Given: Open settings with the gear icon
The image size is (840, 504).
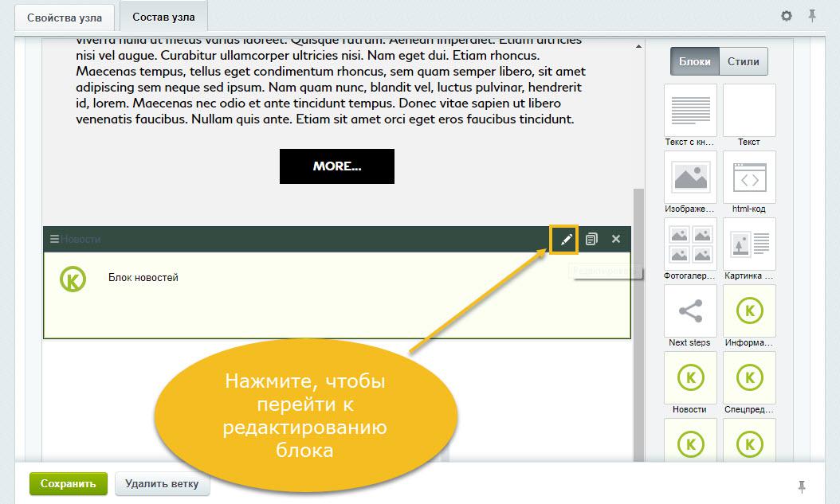Looking at the screenshot, I should [x=786, y=15].
